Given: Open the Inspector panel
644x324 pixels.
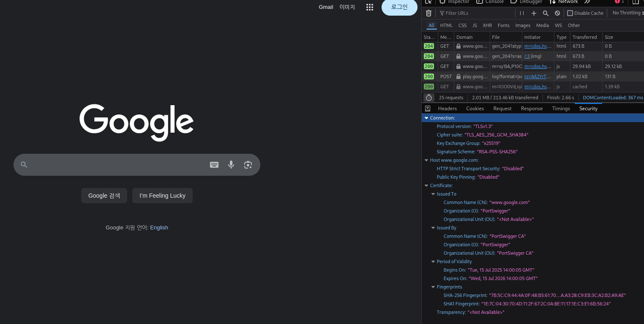Looking at the screenshot, I should [455, 2].
